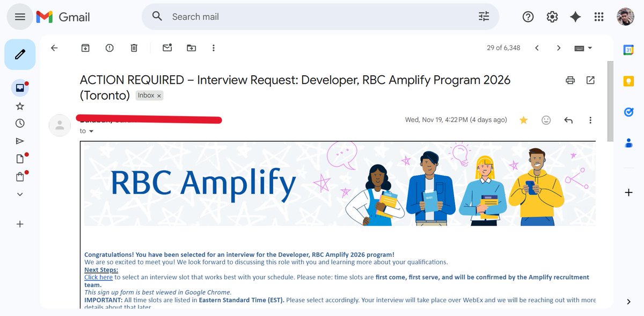Open Settings gear icon

click(552, 17)
